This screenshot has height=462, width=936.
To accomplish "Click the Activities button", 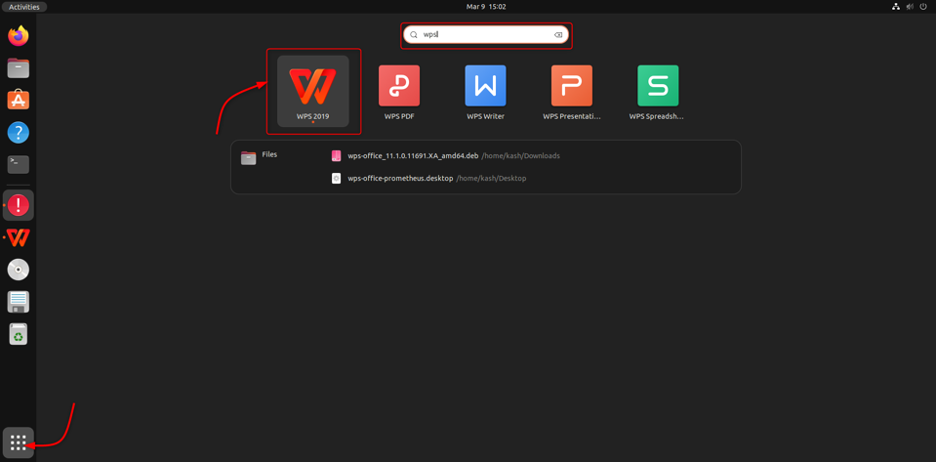I will pos(24,7).
